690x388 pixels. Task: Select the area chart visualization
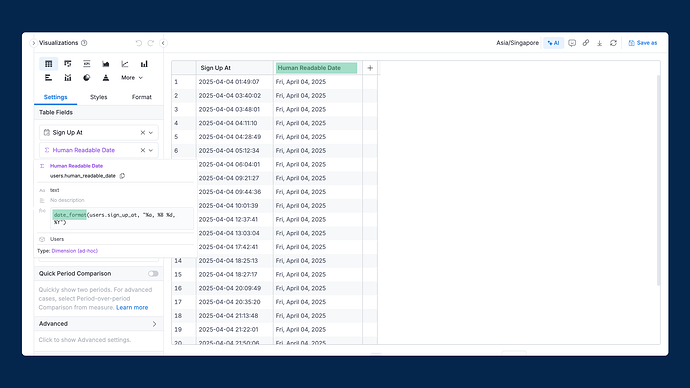[x=106, y=64]
